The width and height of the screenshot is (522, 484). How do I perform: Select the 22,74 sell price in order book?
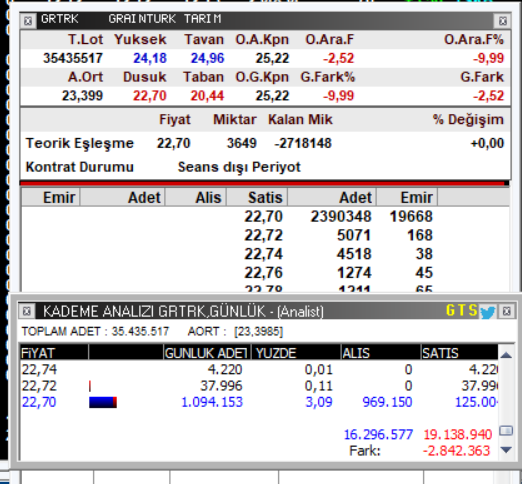[x=263, y=254]
